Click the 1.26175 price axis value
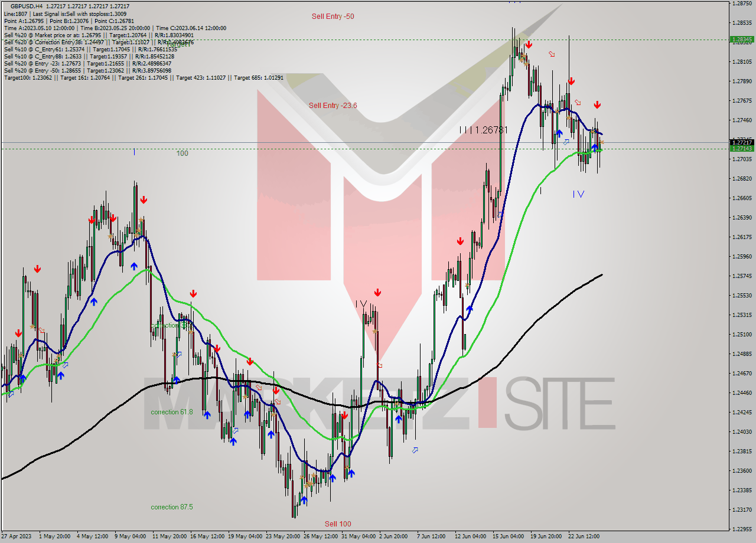 coord(742,237)
